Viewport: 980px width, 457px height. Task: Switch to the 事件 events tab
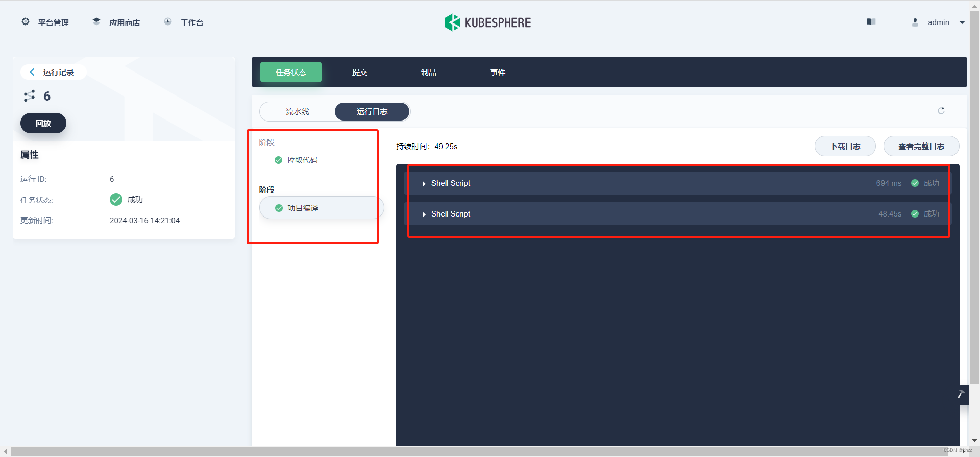coord(498,72)
